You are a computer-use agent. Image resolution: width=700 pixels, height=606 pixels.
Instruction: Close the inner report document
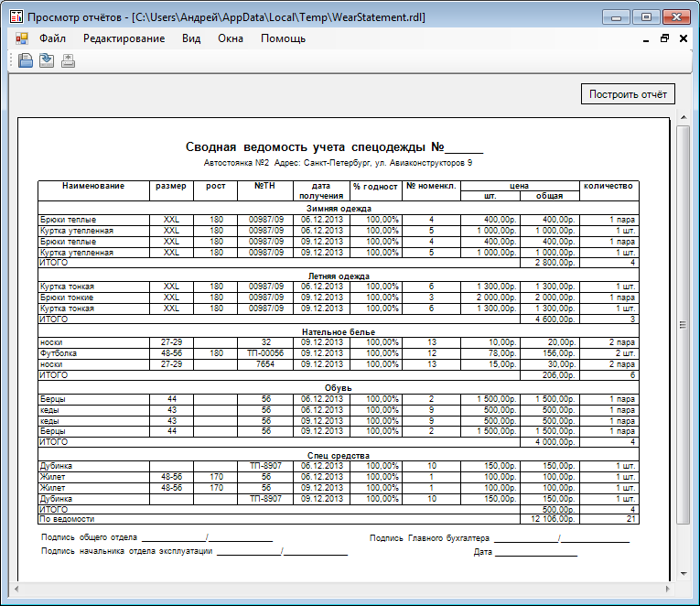tap(683, 38)
